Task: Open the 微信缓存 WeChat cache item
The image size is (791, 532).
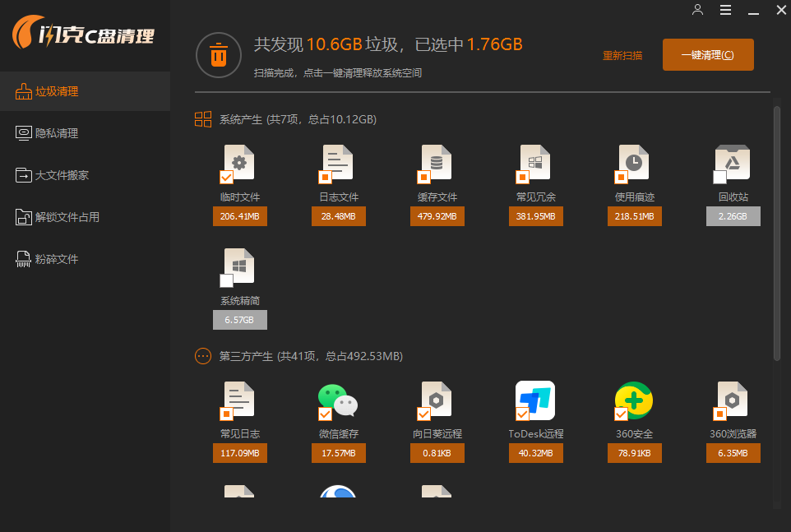Action: tap(338, 400)
